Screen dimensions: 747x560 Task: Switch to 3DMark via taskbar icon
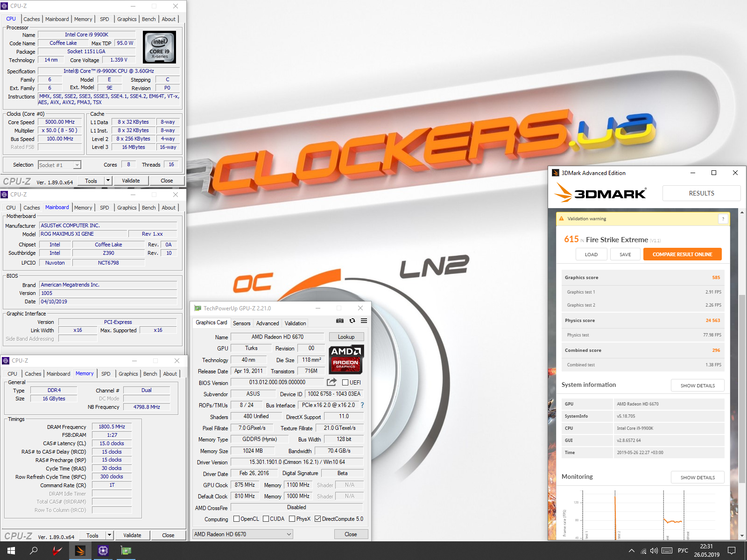[80, 551]
